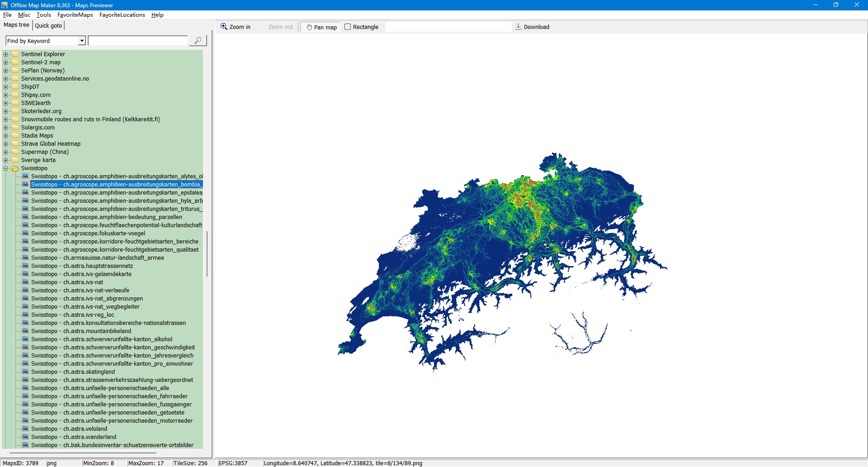Click the Zoom out button
This screenshot has height=467, width=868.
point(280,27)
